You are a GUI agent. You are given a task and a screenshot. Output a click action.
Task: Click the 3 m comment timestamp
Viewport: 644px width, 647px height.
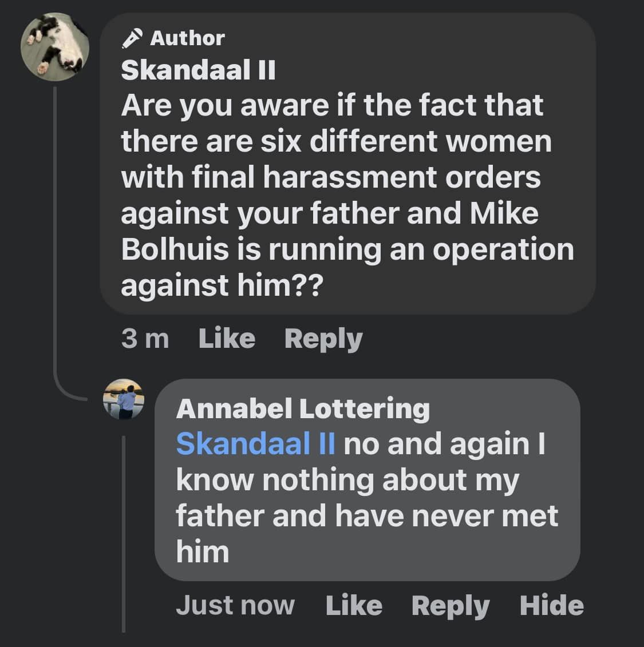(x=145, y=338)
